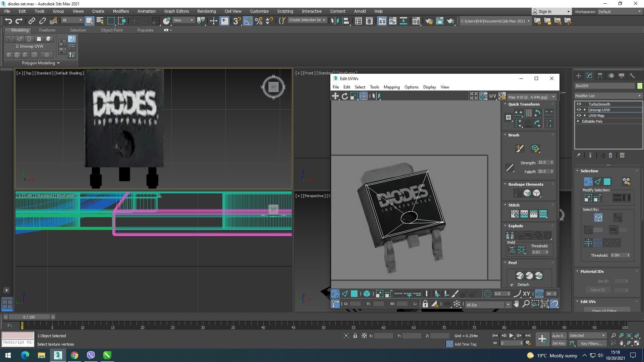The height and width of the screenshot is (362, 644).
Task: Click the Undo arrow in main toolbar
Action: (8, 21)
